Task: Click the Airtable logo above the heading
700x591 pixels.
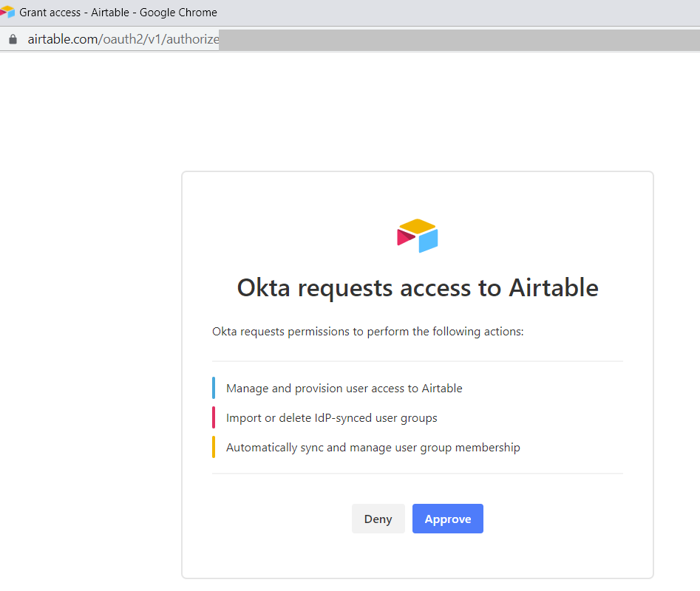Action: click(418, 236)
